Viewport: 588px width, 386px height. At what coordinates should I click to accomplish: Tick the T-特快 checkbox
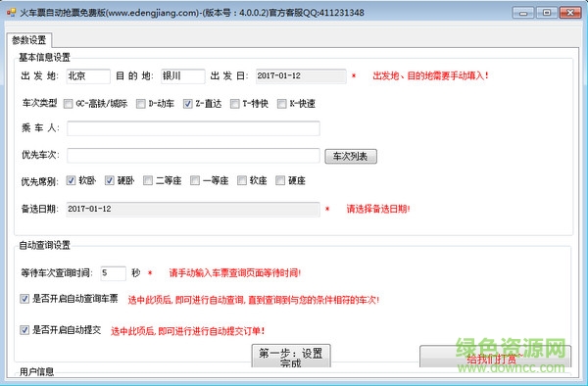pyautogui.click(x=235, y=104)
